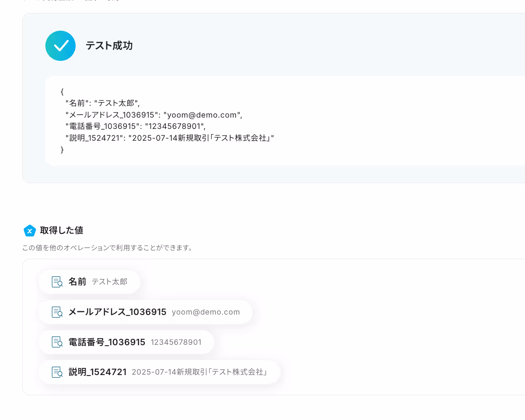
Task: Click the document icon beside 説明_1524721
Action: pyautogui.click(x=57, y=372)
